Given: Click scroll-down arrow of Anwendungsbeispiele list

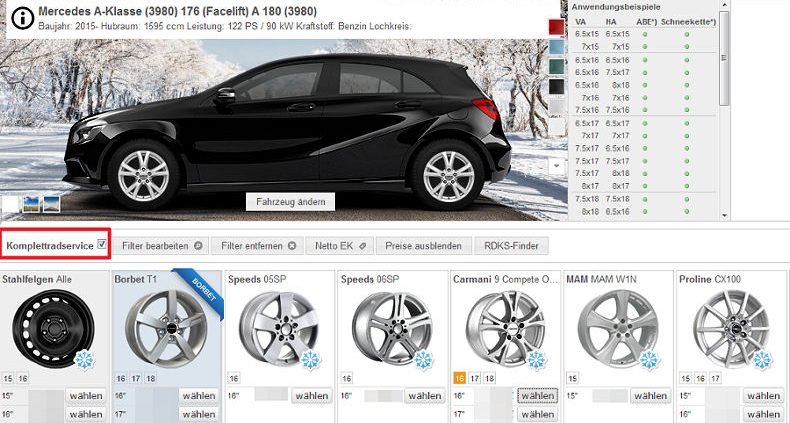Looking at the screenshot, I should point(725,216).
